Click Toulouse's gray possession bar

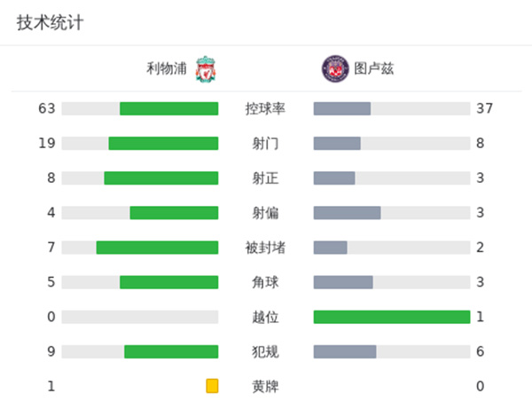point(342,108)
